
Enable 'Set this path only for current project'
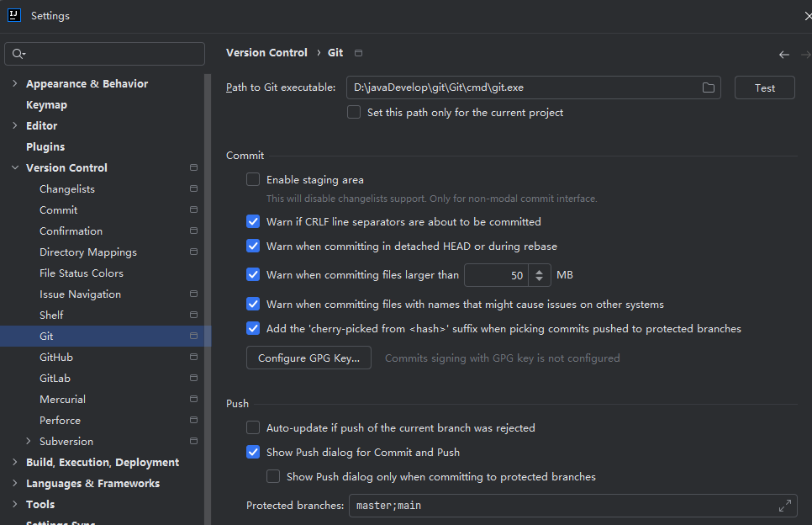pyautogui.click(x=354, y=112)
